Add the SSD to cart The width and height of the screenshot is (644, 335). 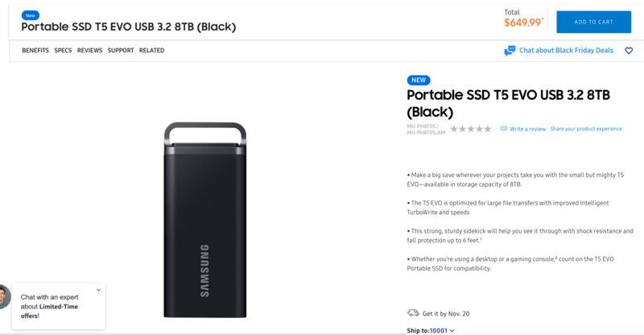(593, 22)
